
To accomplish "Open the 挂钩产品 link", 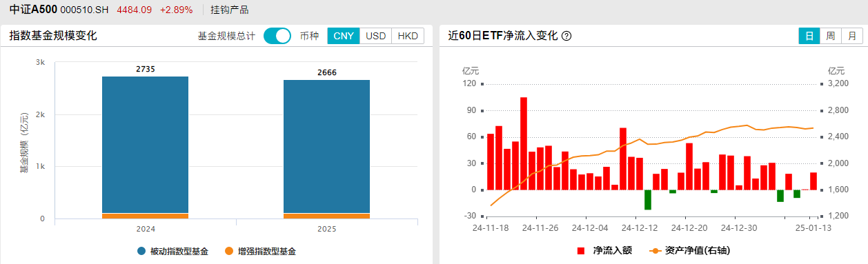I will click(229, 10).
